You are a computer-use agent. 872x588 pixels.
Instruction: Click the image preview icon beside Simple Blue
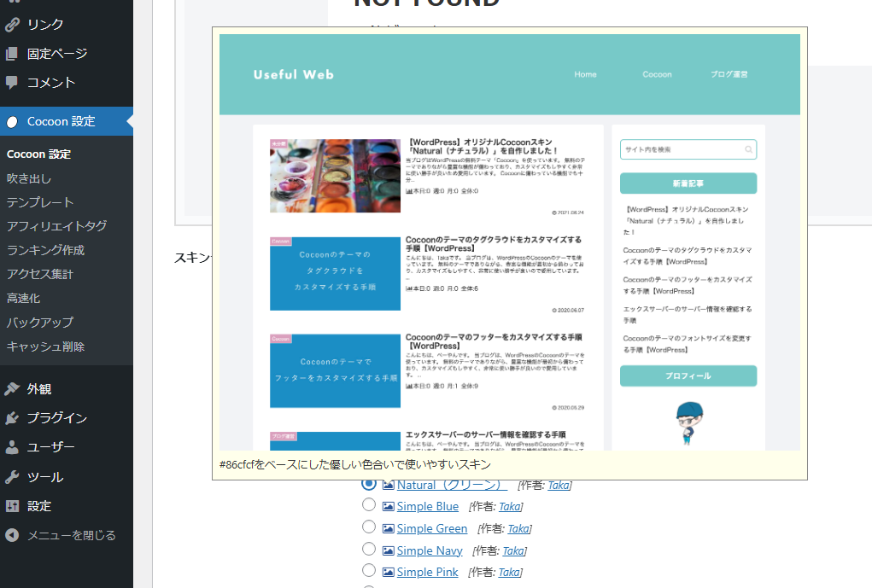[389, 507]
